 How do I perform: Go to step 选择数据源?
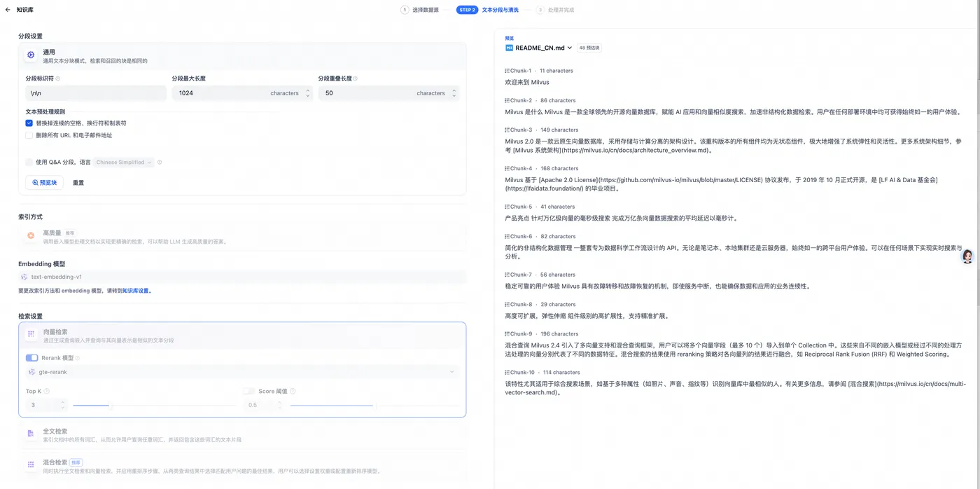tap(420, 10)
